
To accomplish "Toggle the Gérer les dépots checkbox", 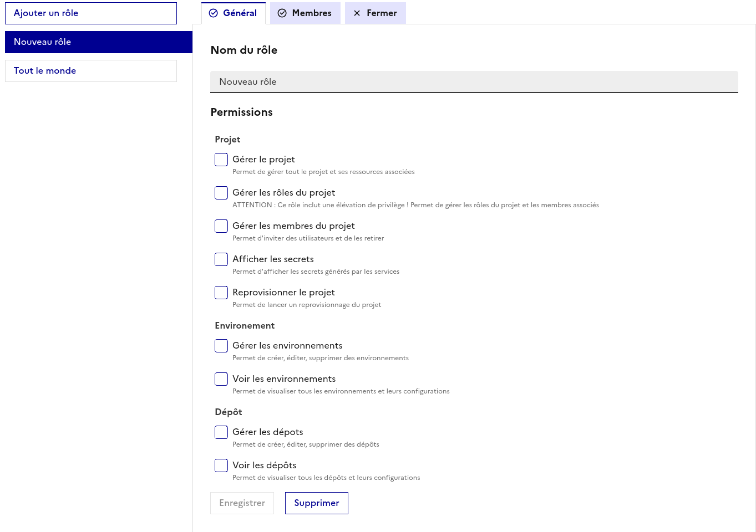I will [x=221, y=432].
